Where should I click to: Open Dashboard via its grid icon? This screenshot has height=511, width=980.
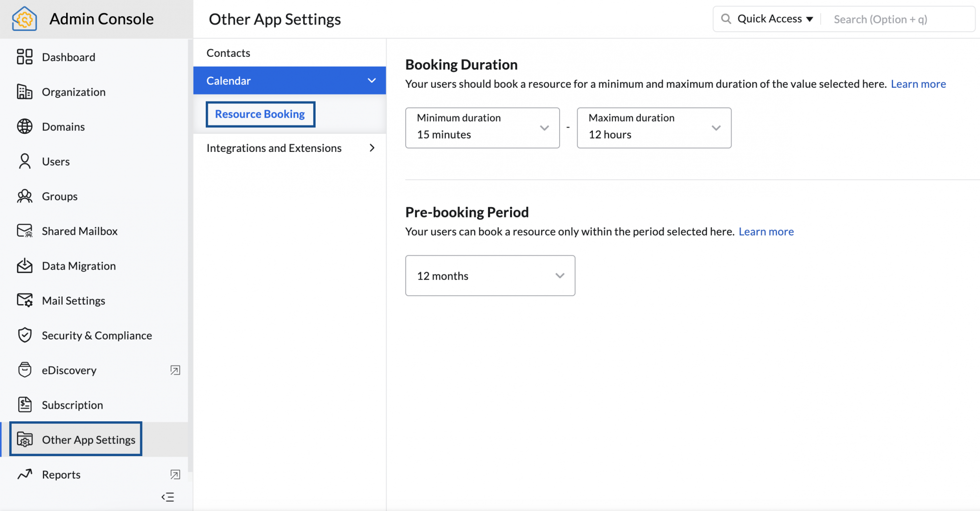pos(24,57)
